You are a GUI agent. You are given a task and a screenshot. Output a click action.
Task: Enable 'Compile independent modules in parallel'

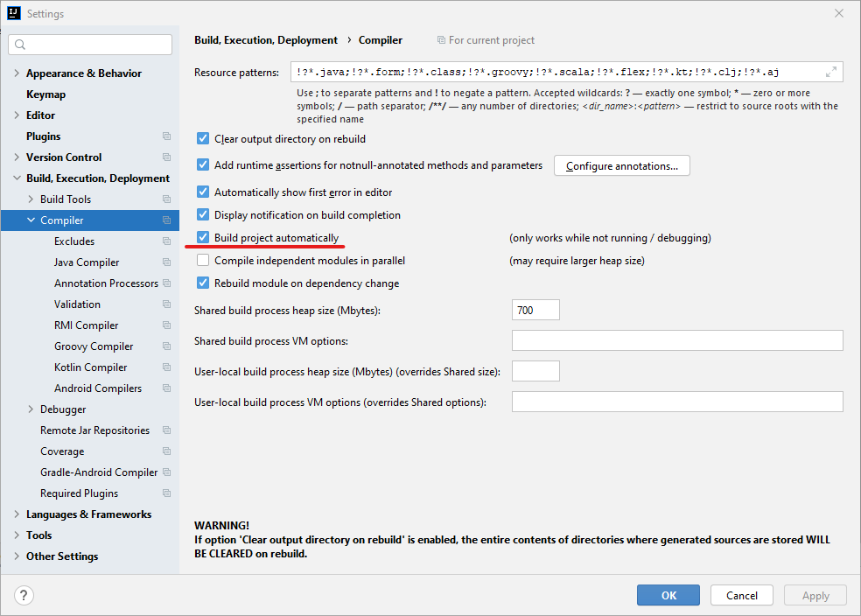tap(203, 260)
